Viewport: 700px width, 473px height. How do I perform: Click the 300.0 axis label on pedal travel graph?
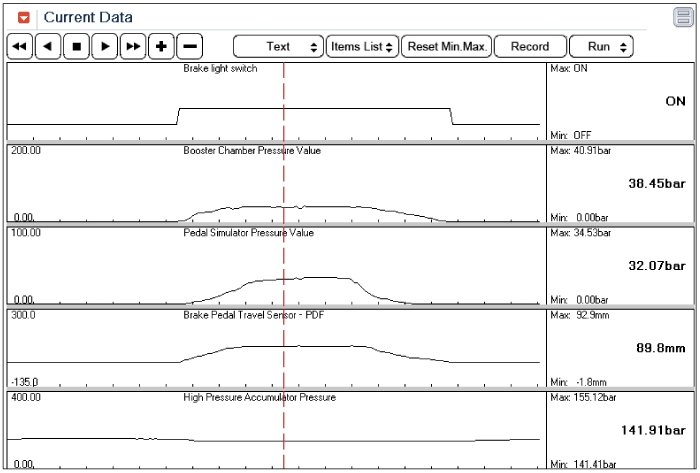tap(23, 315)
